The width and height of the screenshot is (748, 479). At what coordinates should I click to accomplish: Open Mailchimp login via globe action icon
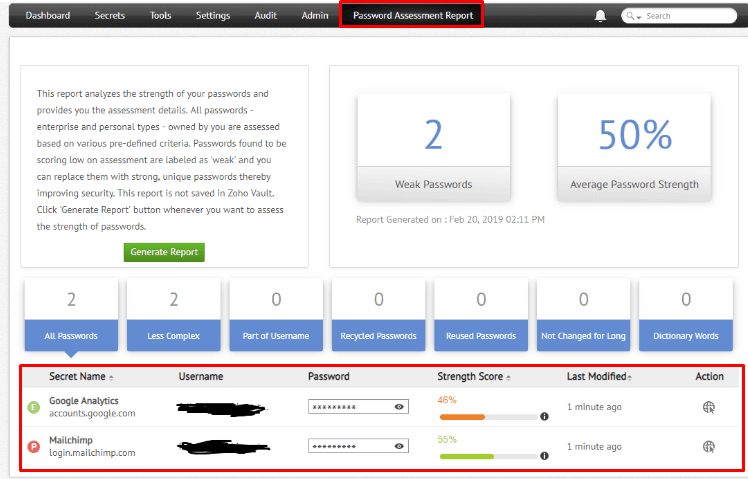click(x=709, y=447)
